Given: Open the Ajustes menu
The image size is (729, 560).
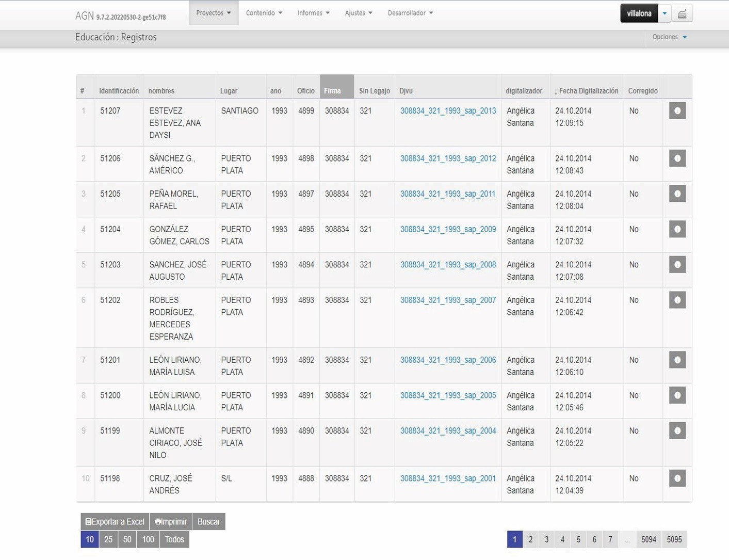Looking at the screenshot, I should click(x=358, y=13).
